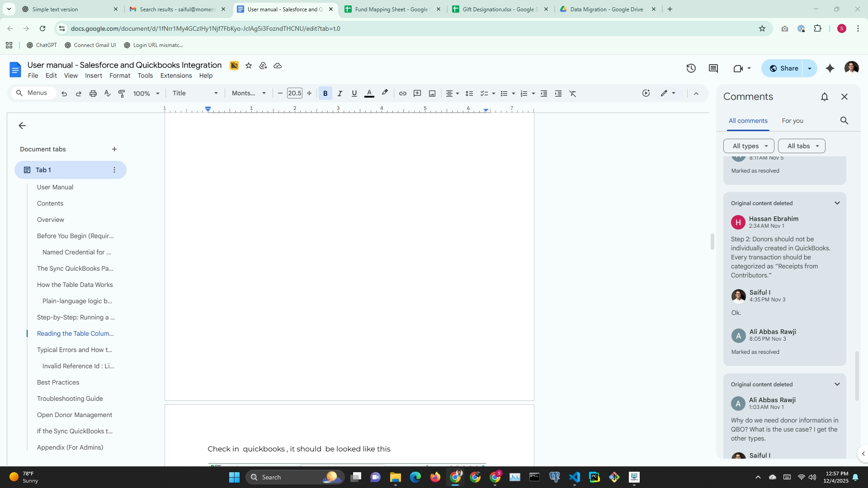Open the insert link tool
This screenshot has width=868, height=488.
[x=402, y=94]
